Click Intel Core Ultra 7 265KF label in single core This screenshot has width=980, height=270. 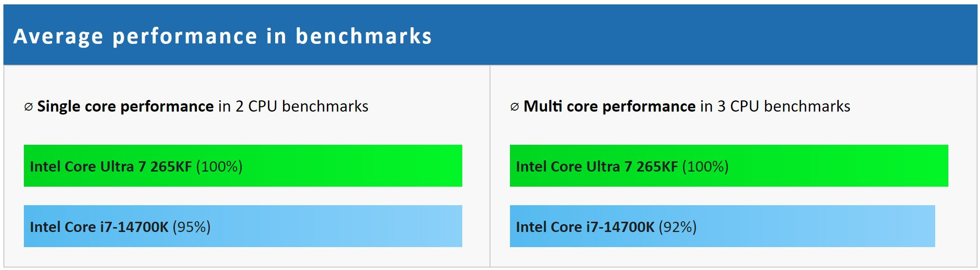point(111,167)
